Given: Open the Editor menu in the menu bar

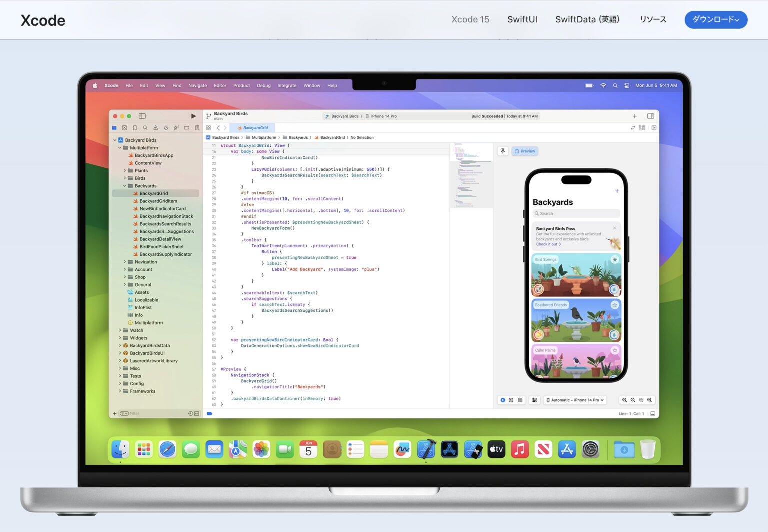Looking at the screenshot, I should pos(220,85).
